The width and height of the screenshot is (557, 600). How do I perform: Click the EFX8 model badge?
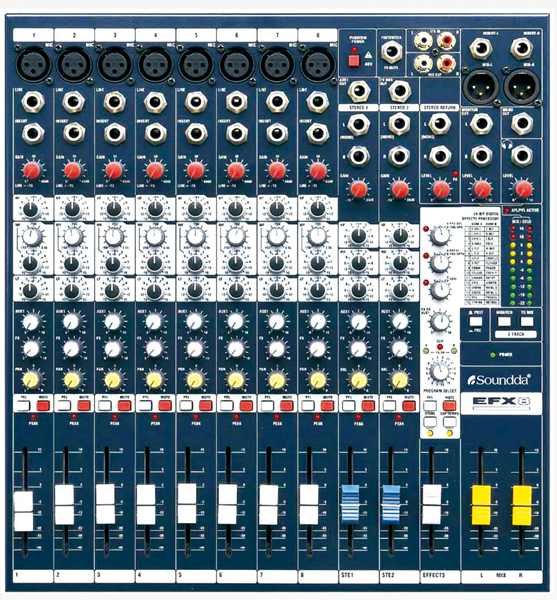coord(501,401)
